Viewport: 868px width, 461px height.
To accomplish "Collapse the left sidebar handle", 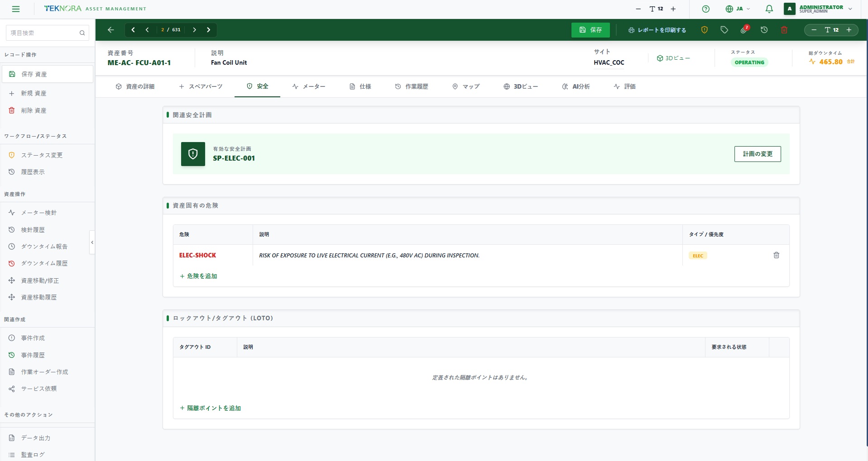I will pyautogui.click(x=92, y=242).
